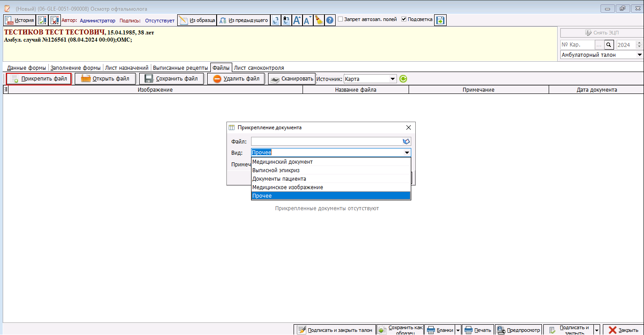Click the checklist icon with red cross
This screenshot has height=335, width=644.
coord(55,20)
